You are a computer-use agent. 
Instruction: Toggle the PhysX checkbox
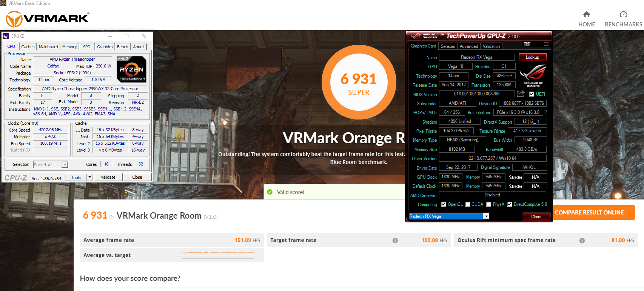pos(489,204)
